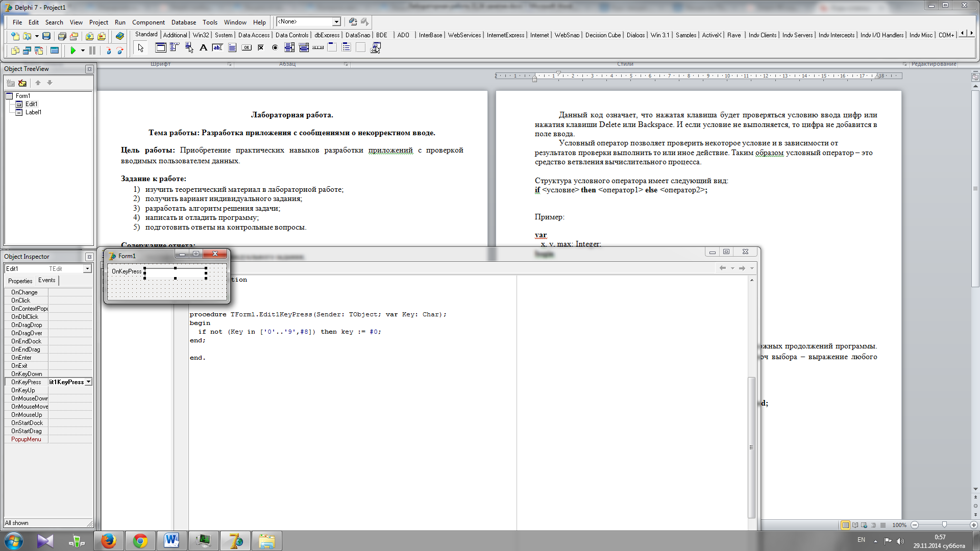Click the View Form toolbar icon

click(x=27, y=51)
